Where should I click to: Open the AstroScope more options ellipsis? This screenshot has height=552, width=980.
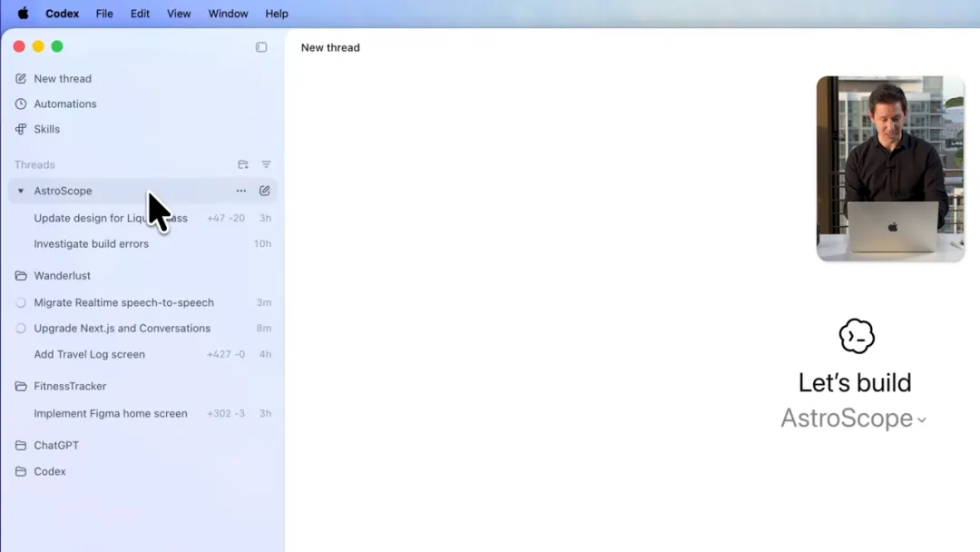point(241,191)
